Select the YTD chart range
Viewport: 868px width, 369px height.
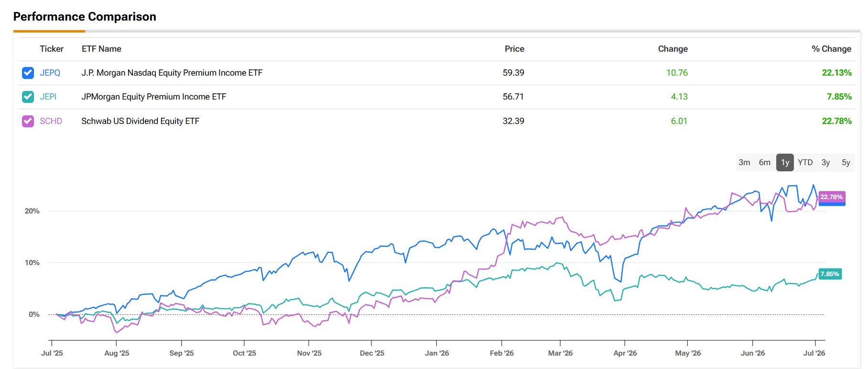[x=805, y=162]
